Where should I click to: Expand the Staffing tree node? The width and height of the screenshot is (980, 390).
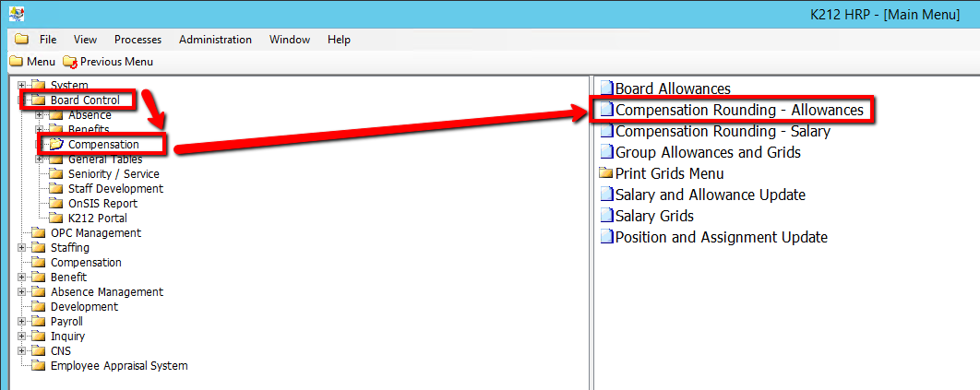click(22, 248)
